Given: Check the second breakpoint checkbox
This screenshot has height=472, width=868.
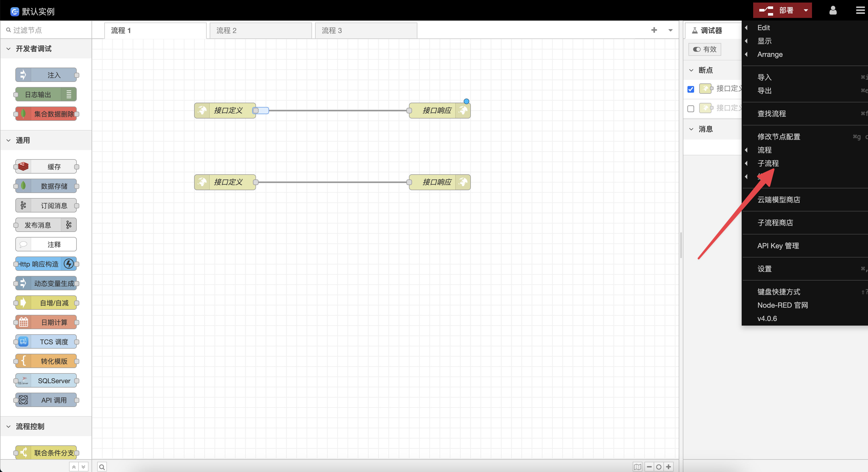Looking at the screenshot, I should (691, 109).
